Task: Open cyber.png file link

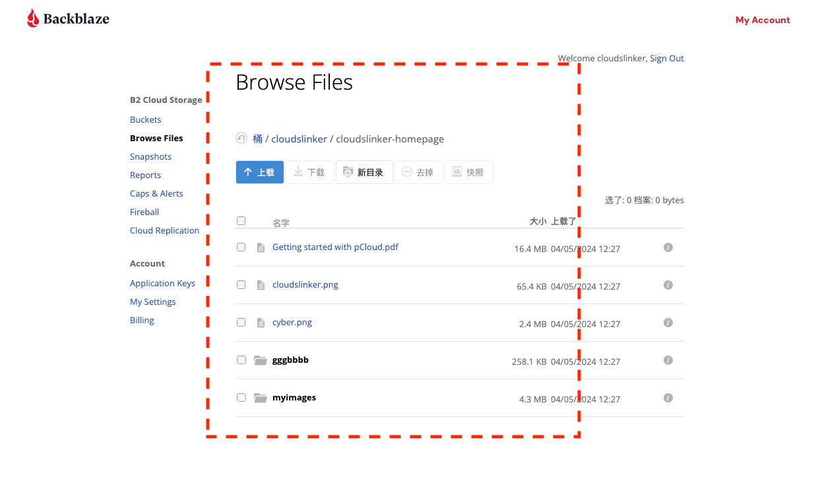Action: tap(292, 322)
